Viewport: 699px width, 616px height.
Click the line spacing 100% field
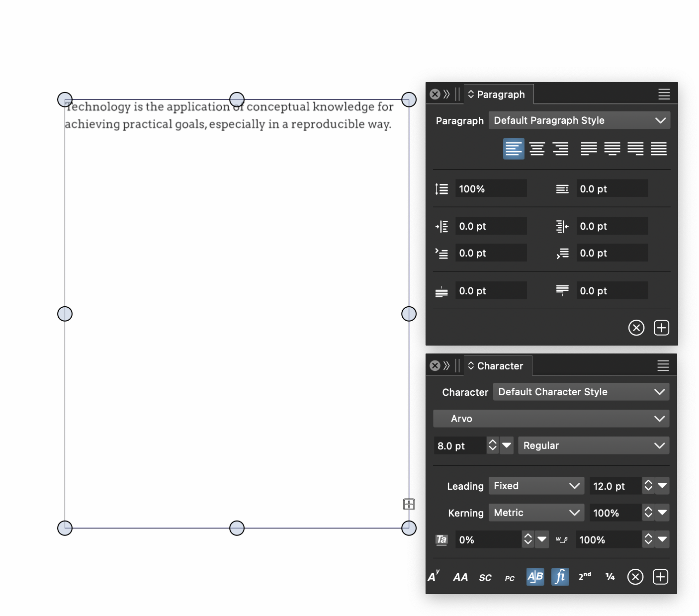491,189
